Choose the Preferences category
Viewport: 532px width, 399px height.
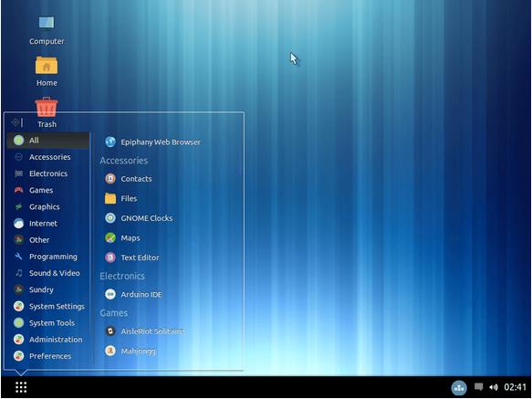point(48,356)
